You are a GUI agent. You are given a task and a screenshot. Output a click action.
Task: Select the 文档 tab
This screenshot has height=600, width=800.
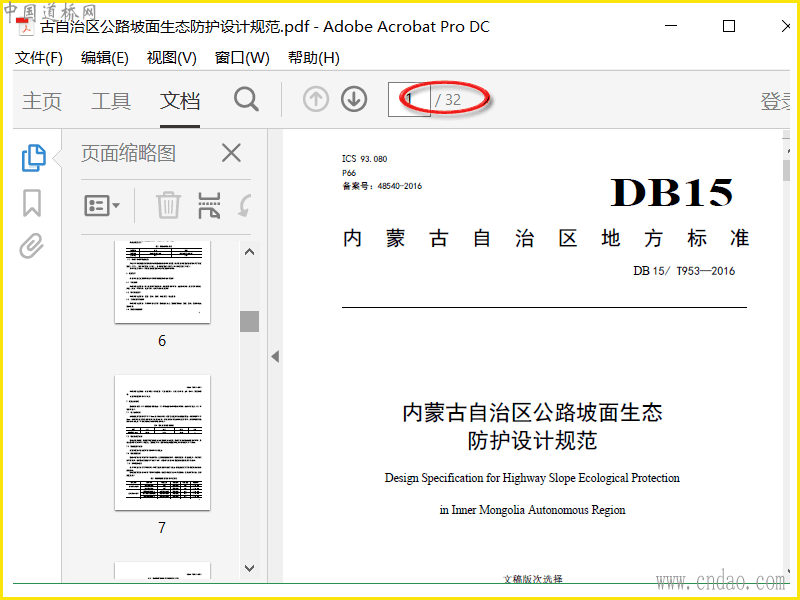coord(180,101)
